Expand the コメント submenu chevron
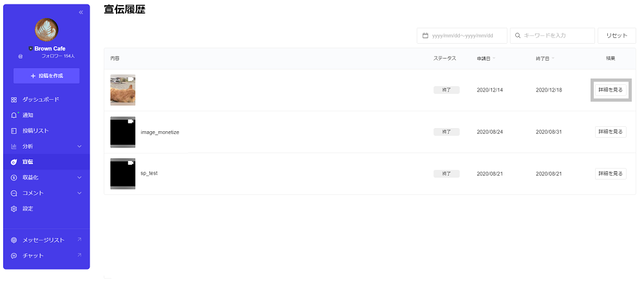 79,193
